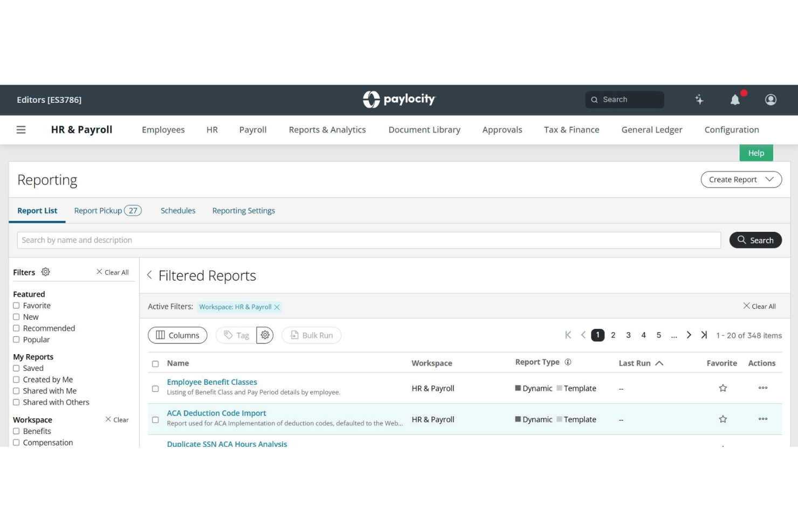Select the Report List tab
Image resolution: width=798 pixels, height=532 pixels.
click(x=37, y=211)
